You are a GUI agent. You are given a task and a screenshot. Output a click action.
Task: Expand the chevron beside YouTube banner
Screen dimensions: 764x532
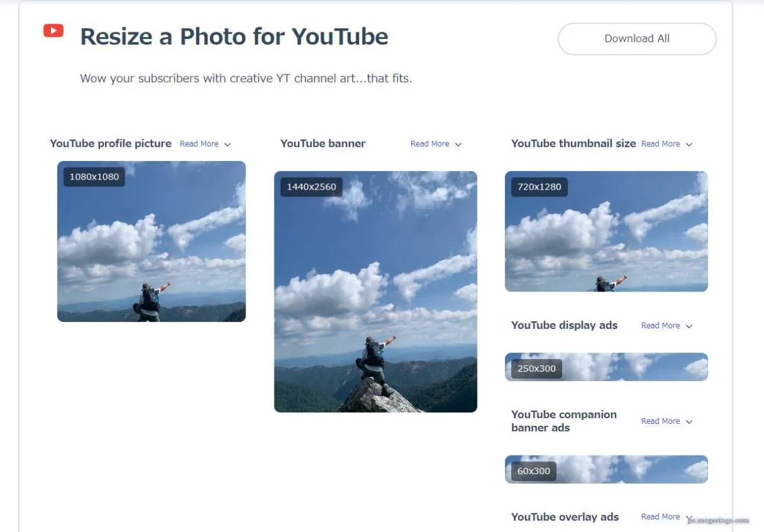pos(458,144)
